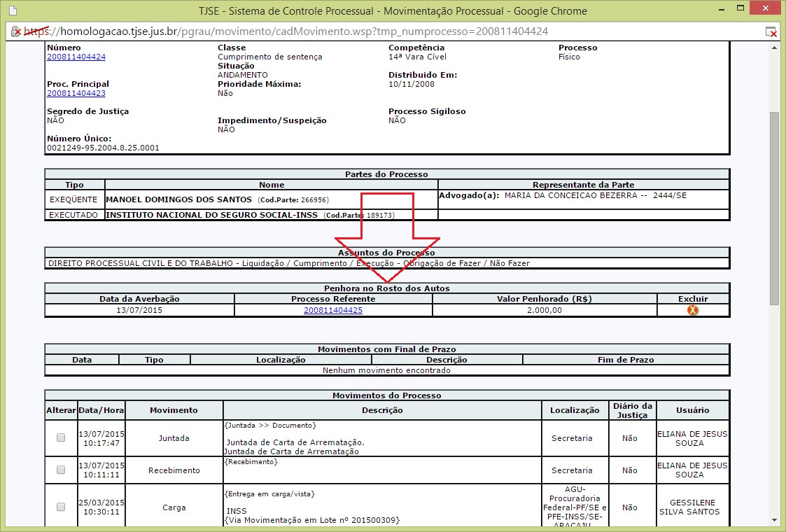Click the Data/Hora column header
Screen dimensions: 786x532
101,410
